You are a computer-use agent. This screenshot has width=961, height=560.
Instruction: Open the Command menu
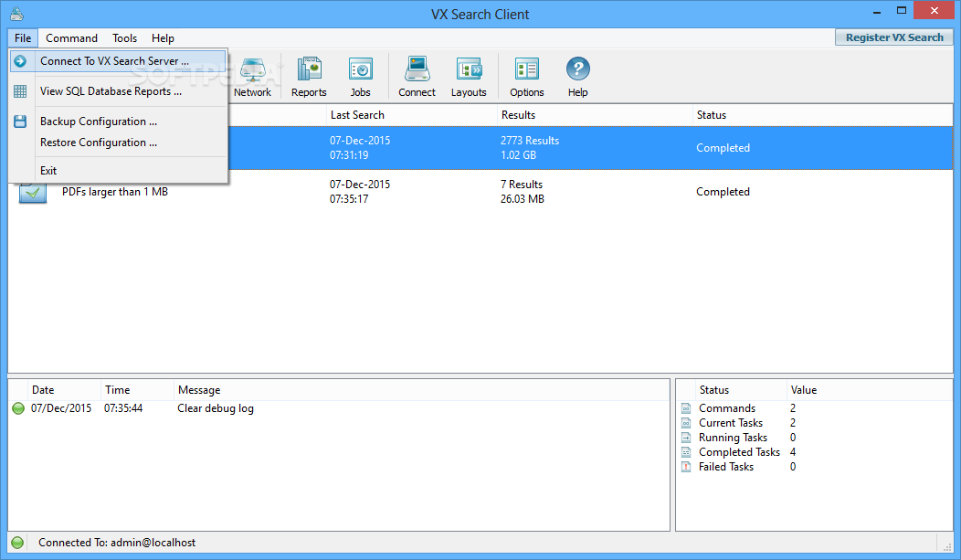point(71,38)
